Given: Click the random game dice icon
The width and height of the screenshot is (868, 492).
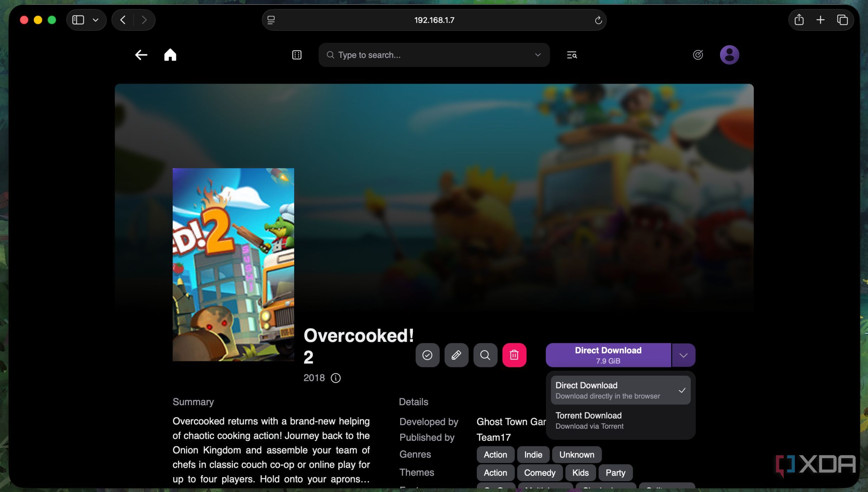Looking at the screenshot, I should click(x=297, y=55).
